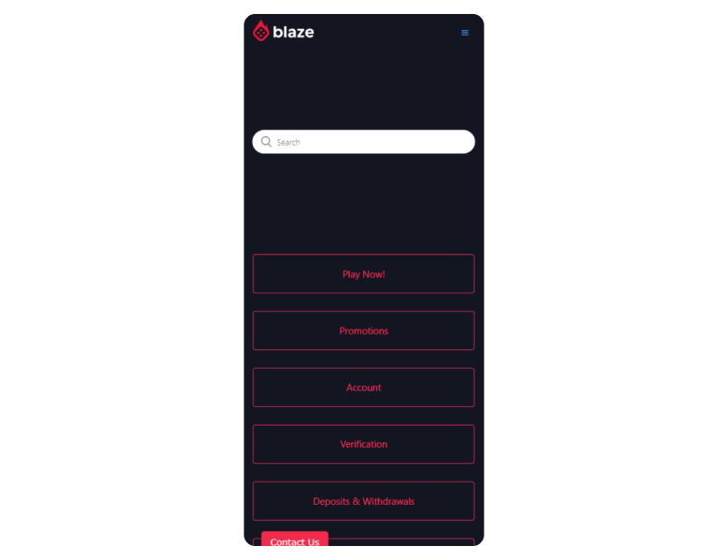Open Deposits & Withdrawals category

point(364,501)
